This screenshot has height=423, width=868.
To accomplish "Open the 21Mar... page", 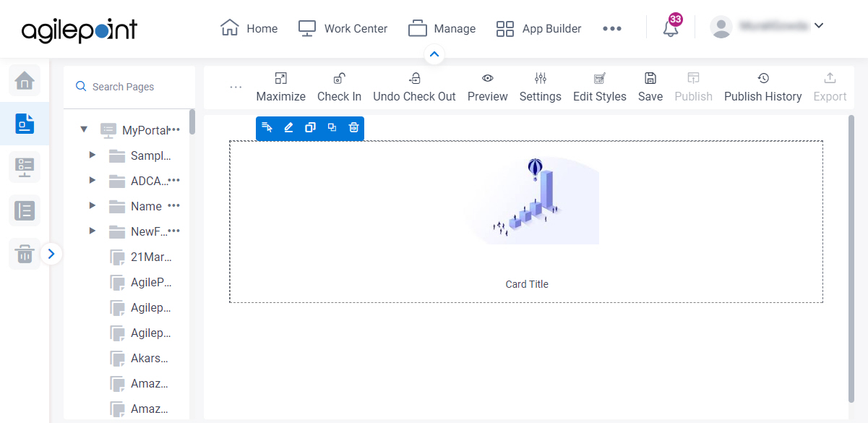I will pos(151,257).
